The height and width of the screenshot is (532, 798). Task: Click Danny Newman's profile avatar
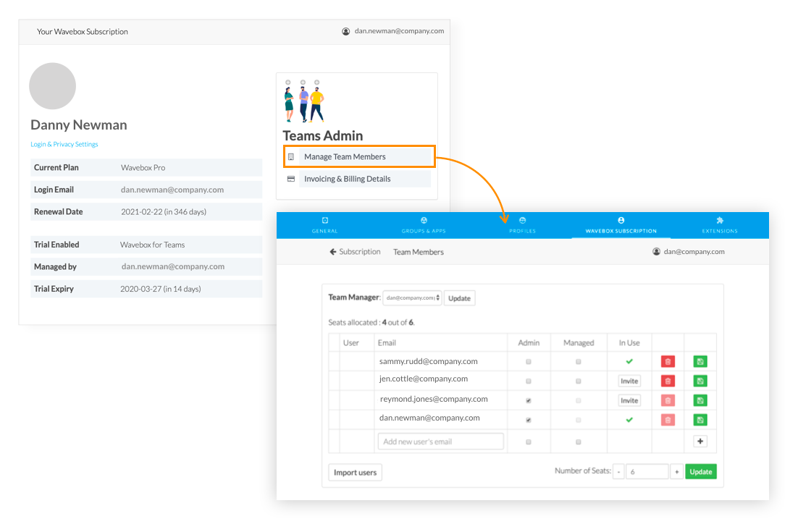coord(52,86)
